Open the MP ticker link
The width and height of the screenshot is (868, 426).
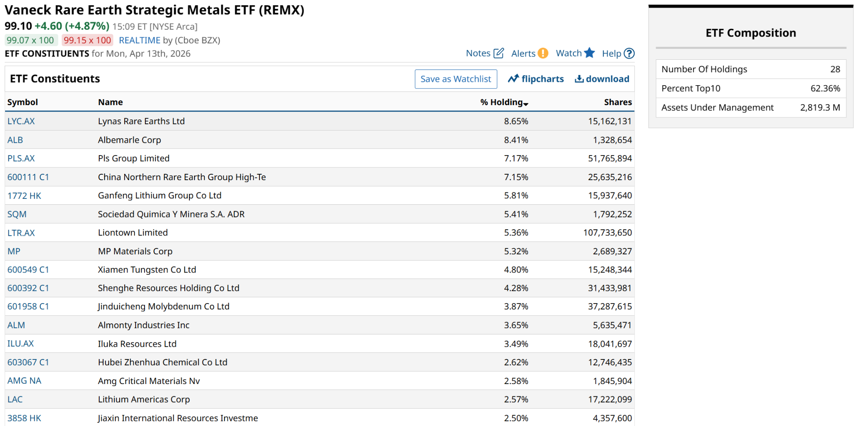(x=14, y=251)
